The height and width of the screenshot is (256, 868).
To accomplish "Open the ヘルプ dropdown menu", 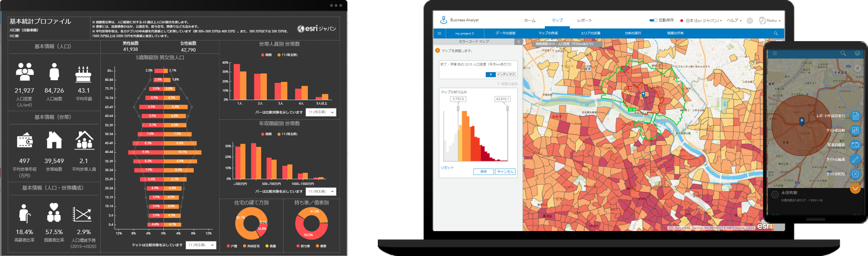I will tap(734, 21).
